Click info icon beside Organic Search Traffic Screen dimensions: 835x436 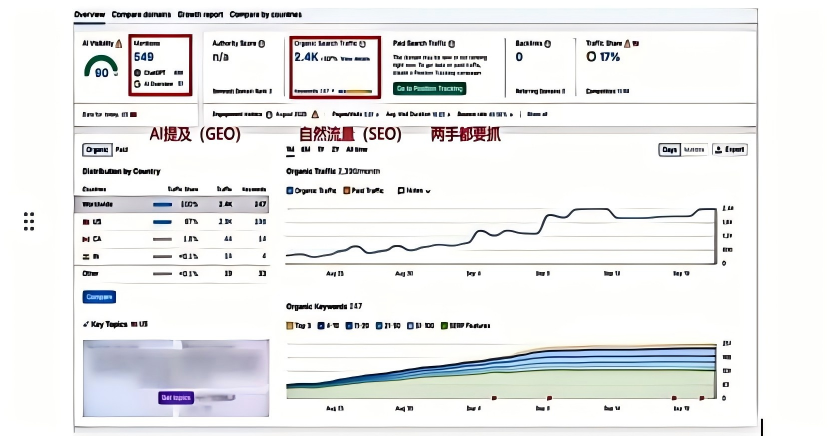(x=362, y=44)
